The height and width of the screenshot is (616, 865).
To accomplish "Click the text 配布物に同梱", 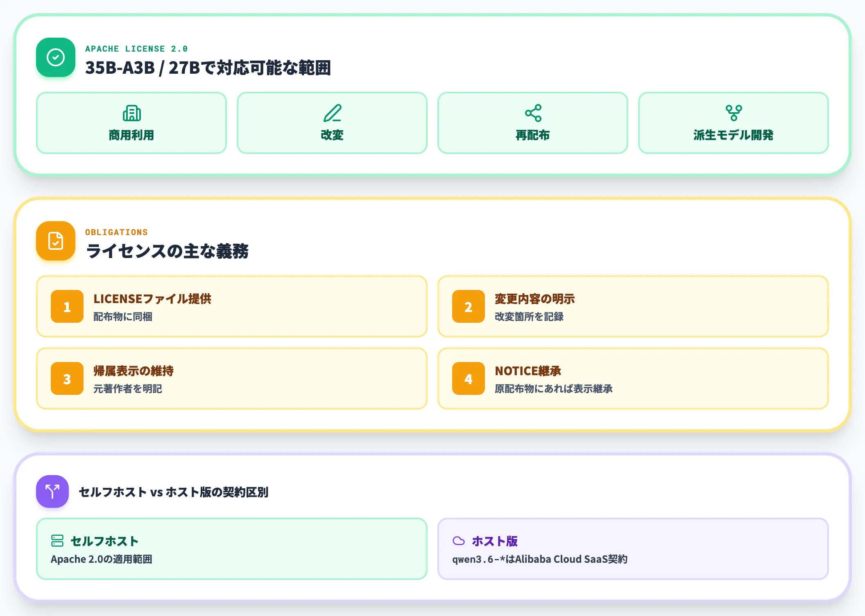I will [123, 317].
